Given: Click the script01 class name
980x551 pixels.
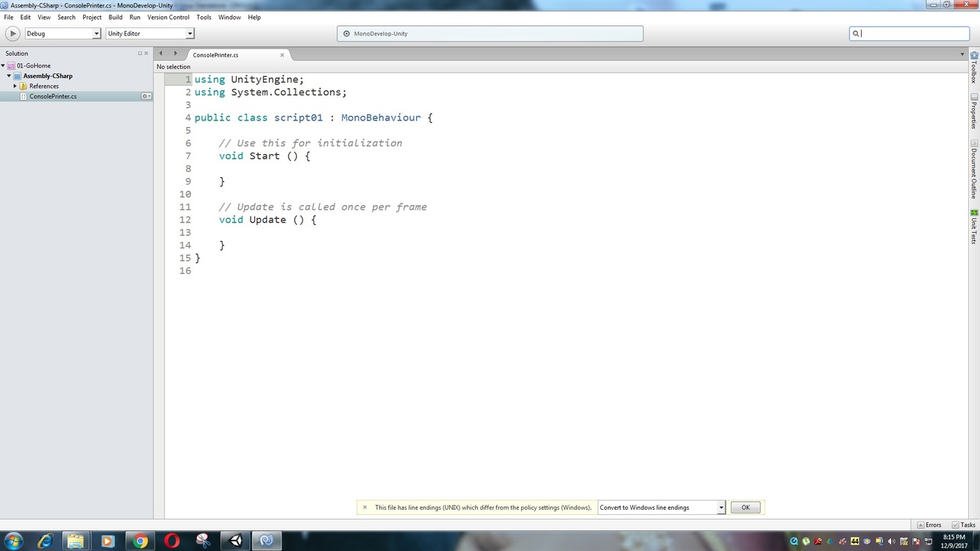Looking at the screenshot, I should [x=298, y=118].
